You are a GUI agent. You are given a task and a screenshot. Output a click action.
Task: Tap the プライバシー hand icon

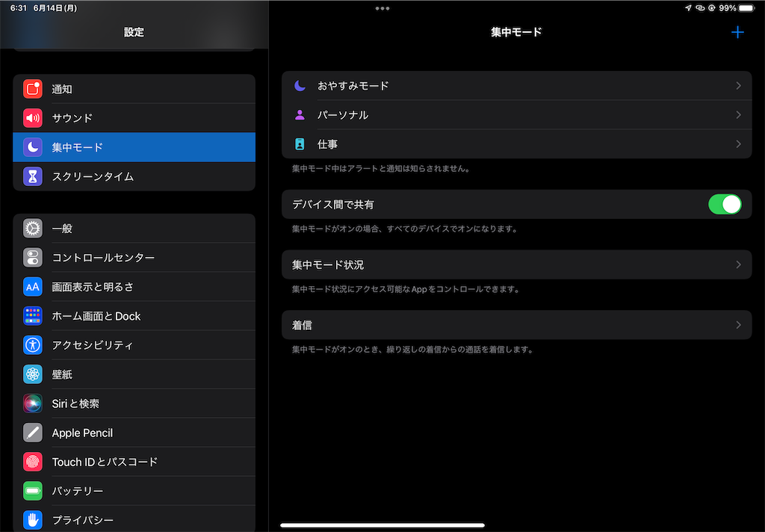(33, 520)
